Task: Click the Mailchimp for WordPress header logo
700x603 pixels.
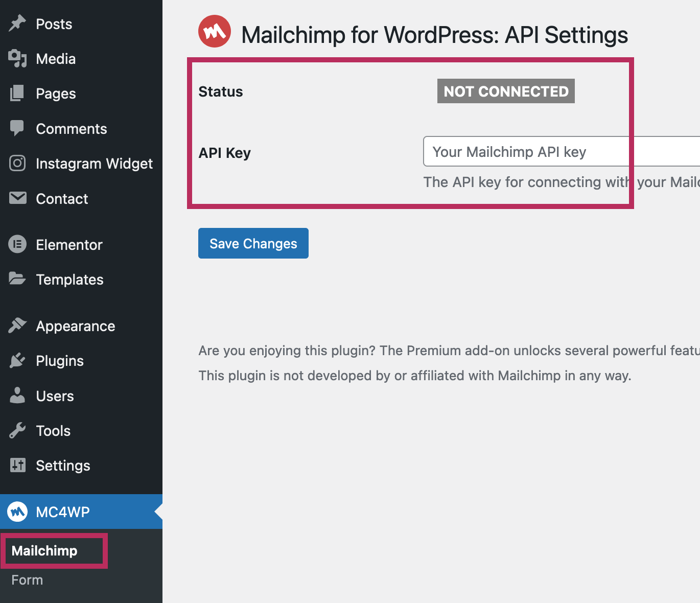Action: (215, 32)
